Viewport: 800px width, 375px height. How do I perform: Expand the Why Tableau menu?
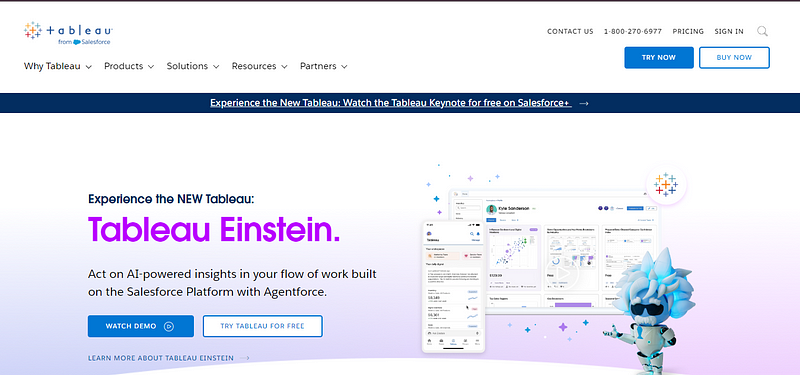click(58, 66)
